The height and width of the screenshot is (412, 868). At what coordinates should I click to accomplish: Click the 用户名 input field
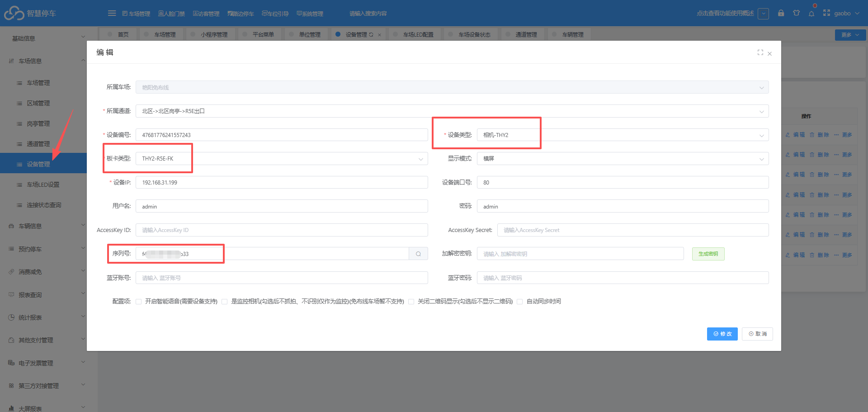pyautogui.click(x=282, y=206)
